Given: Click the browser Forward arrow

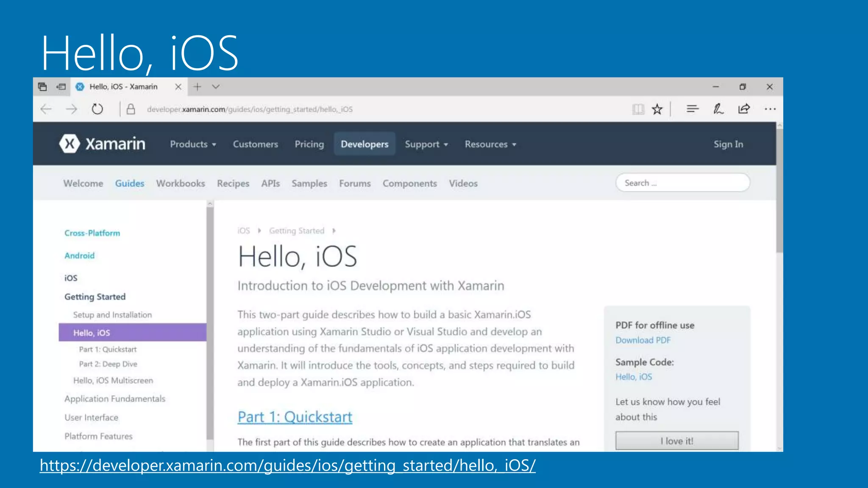Looking at the screenshot, I should (72, 109).
